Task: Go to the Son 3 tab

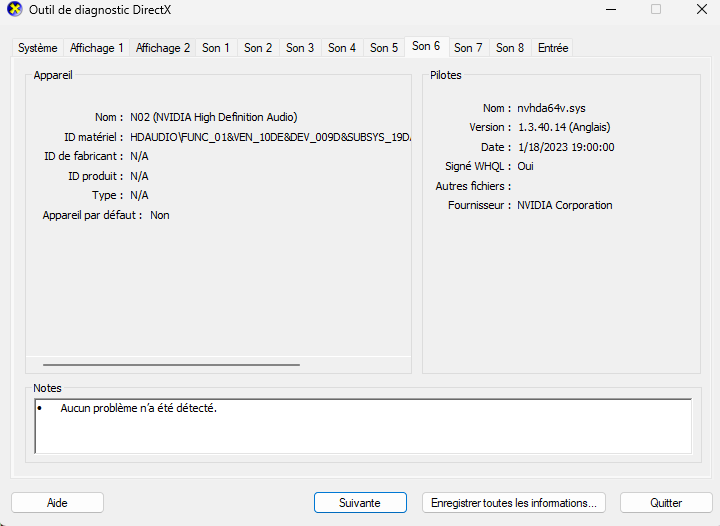Action: [300, 48]
